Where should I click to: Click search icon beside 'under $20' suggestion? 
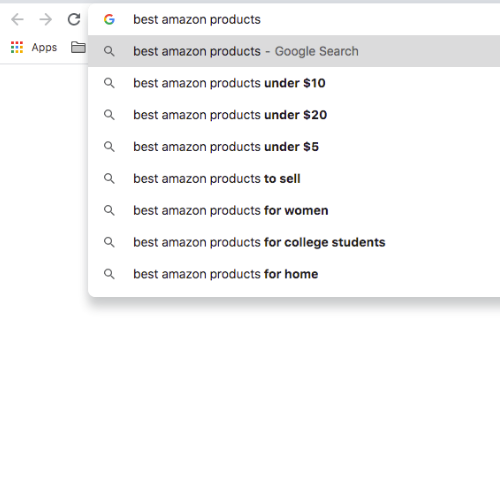tap(109, 115)
